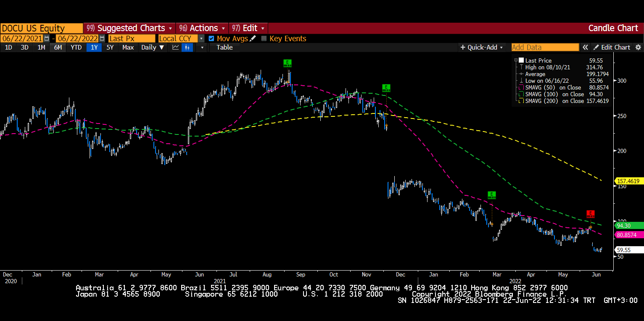644x321 pixels.
Task: Select Low on 06/16/22 legend icon
Action: coord(521,81)
